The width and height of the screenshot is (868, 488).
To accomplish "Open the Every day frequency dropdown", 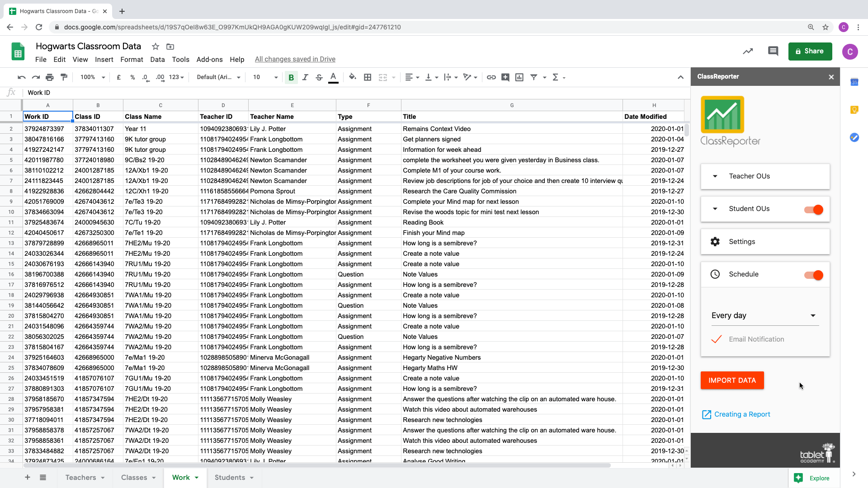I will click(765, 315).
